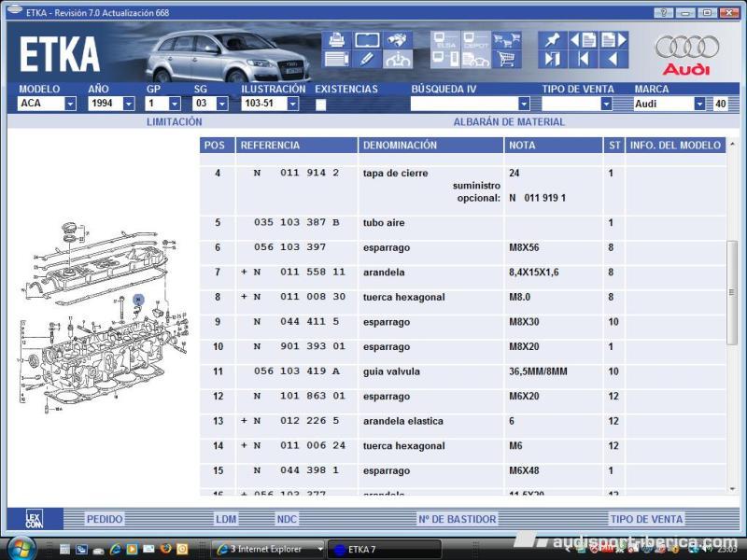This screenshot has width=747, height=560.
Task: Select part reference N 901 393 01
Action: pos(299,346)
